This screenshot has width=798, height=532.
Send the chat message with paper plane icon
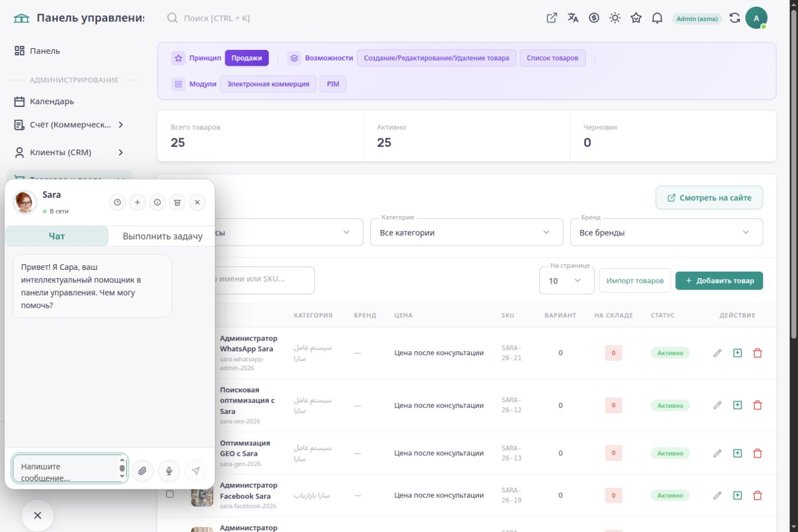pos(195,471)
